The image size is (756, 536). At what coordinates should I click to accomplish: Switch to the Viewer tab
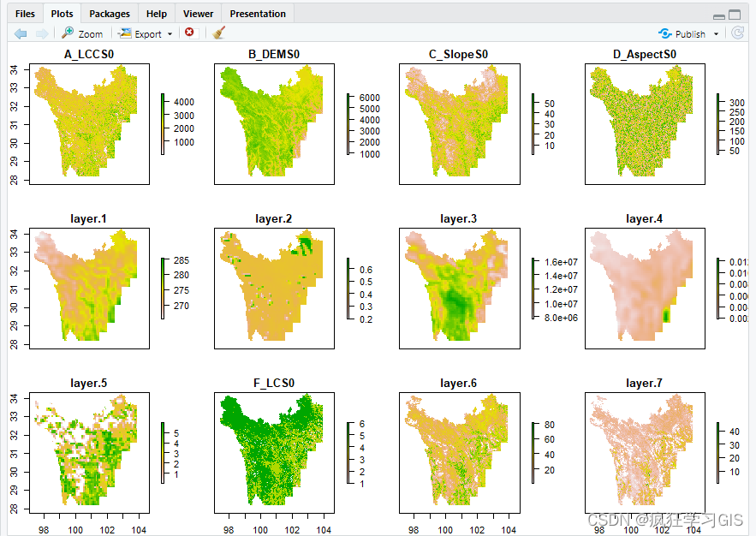click(x=198, y=14)
